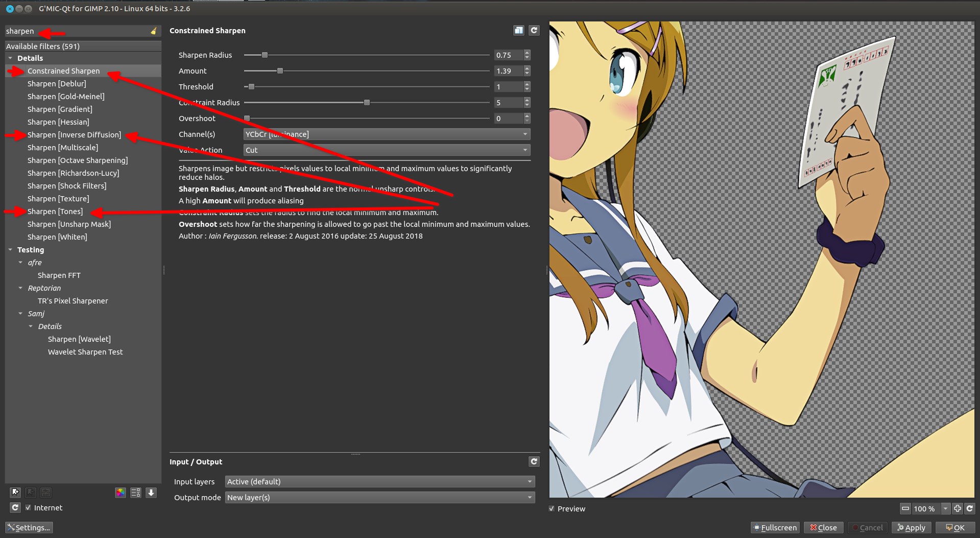Open the preview zoom percentage dropdown
This screenshot has height=538, width=980.
click(x=945, y=509)
